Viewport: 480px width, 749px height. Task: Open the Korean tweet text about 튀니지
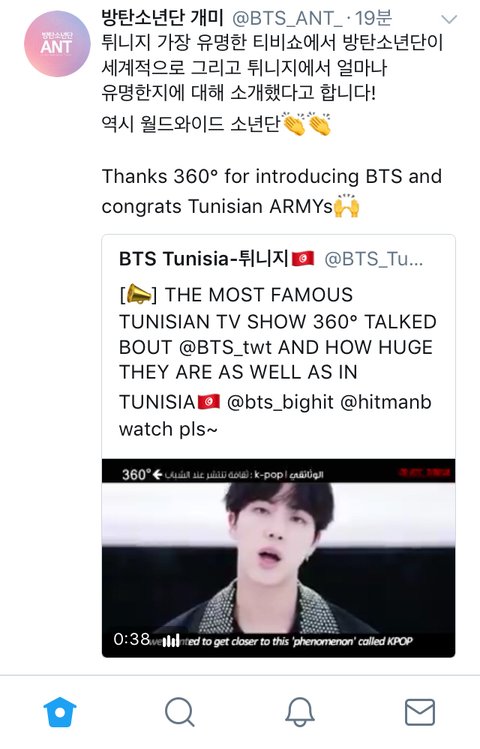[x=272, y=67]
